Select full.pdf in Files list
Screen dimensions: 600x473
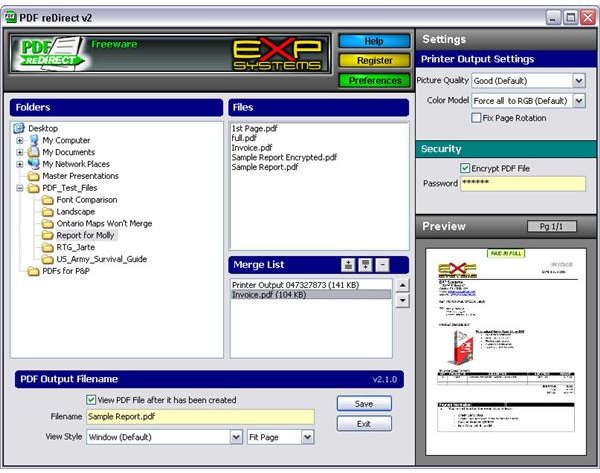(244, 138)
